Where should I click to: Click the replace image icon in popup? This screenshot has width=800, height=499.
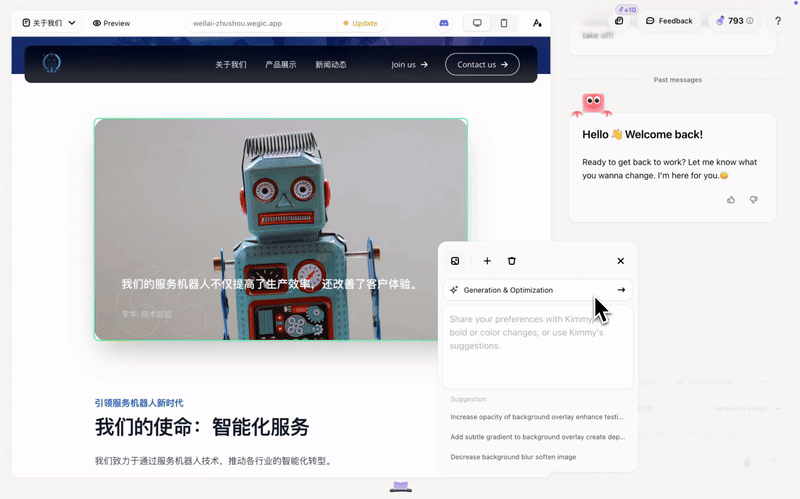pyautogui.click(x=455, y=261)
